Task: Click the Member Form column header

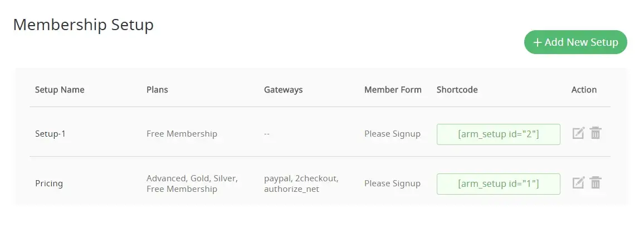Action: pos(393,90)
